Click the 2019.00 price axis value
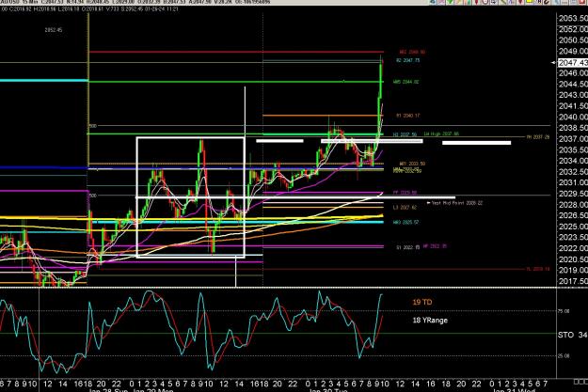This screenshot has width=588, height=392. coord(573,270)
